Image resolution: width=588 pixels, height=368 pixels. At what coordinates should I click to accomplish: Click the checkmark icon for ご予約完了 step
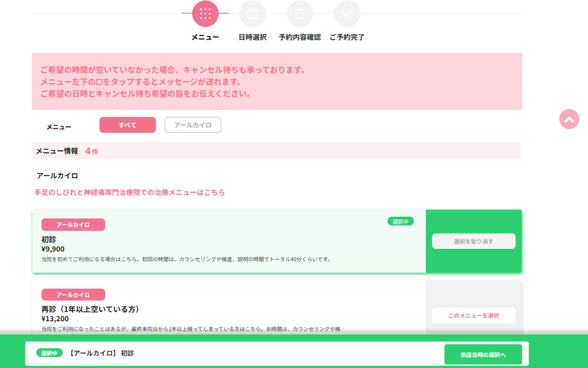[x=347, y=14]
